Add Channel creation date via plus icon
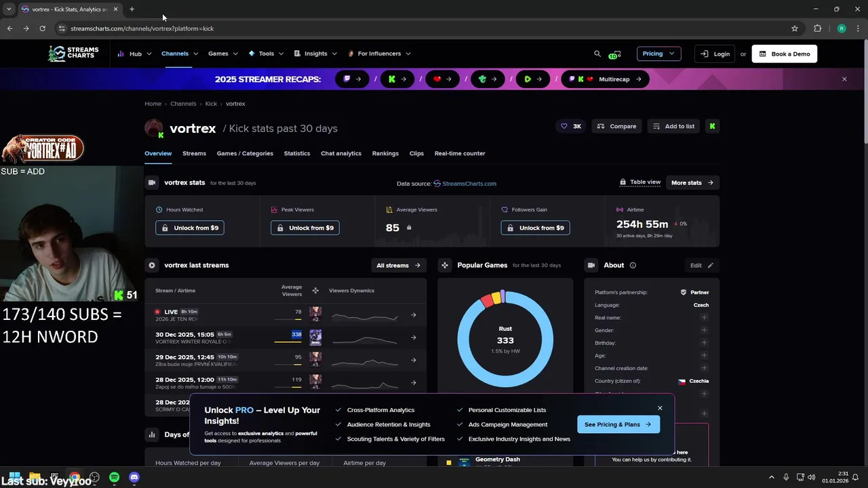Screen dimensions: 868x488 (x=704, y=368)
